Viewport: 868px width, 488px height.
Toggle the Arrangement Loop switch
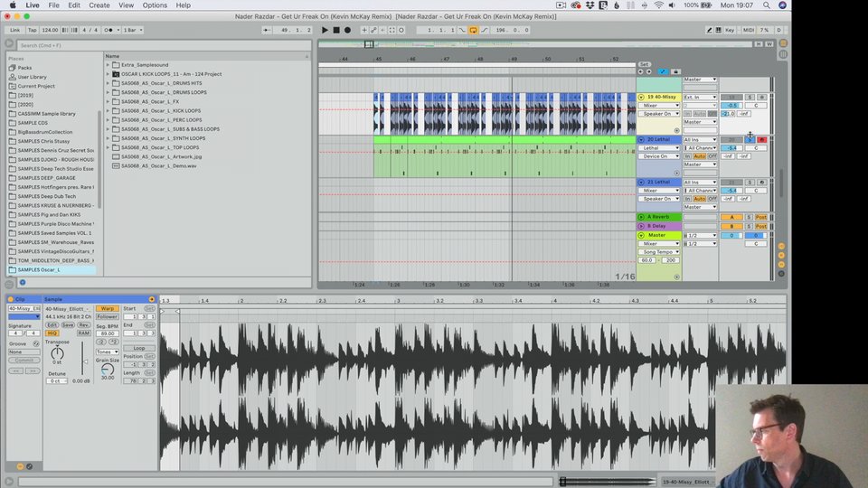click(x=473, y=30)
